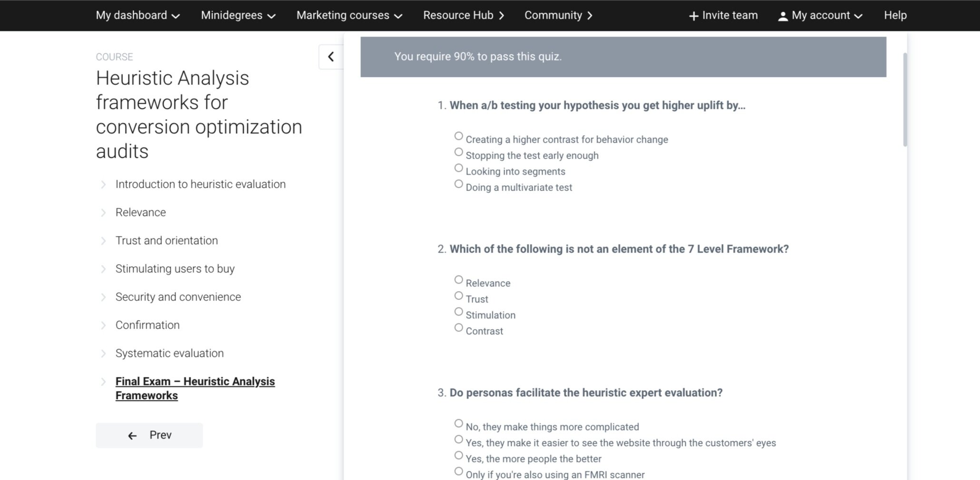Image resolution: width=980 pixels, height=480 pixels.
Task: Open the Systematic evaluation lesson
Action: [169, 353]
